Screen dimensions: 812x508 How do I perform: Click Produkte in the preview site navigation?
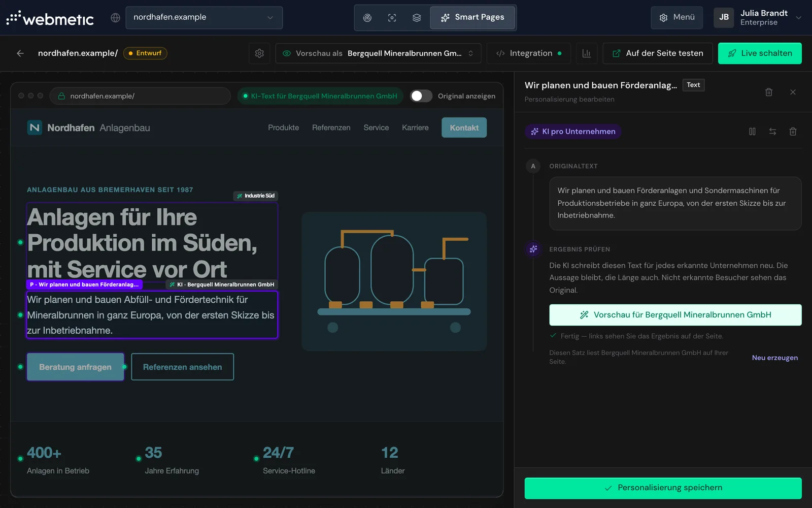click(x=283, y=128)
